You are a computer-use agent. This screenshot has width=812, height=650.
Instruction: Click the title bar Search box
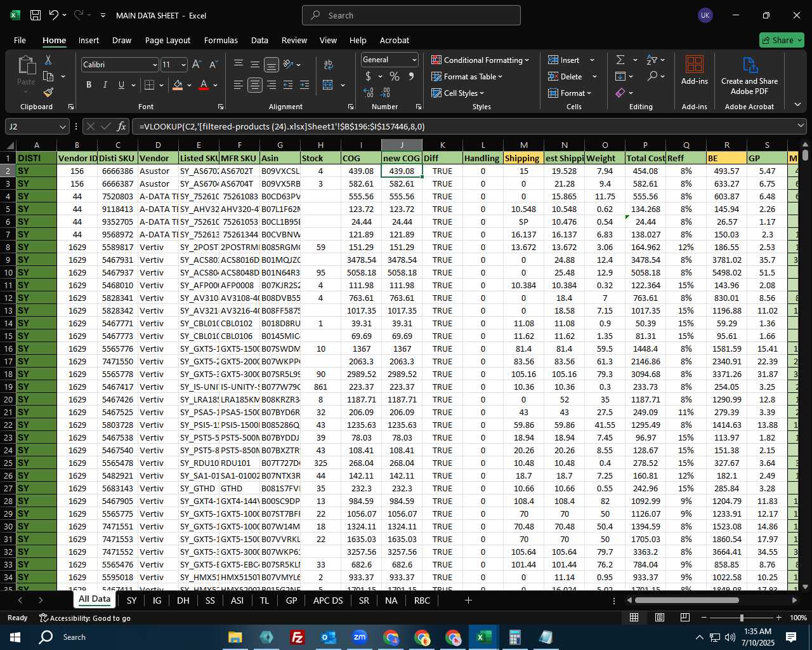(411, 15)
